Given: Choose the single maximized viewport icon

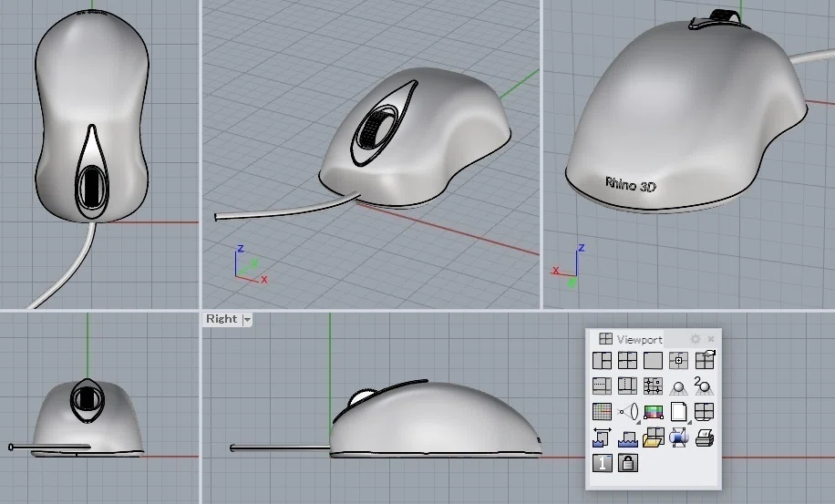Looking at the screenshot, I should point(653,361).
